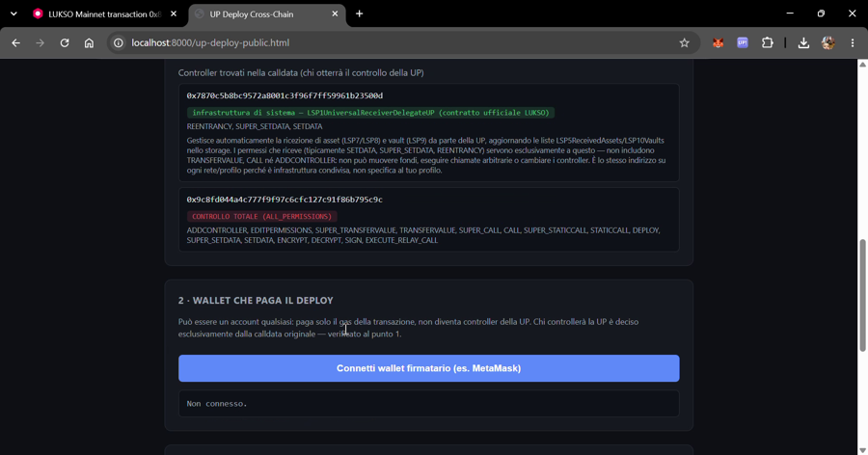
Task: Click the green LSP1UniversalReceiverDelegateUP infrastructure badge
Action: (371, 113)
